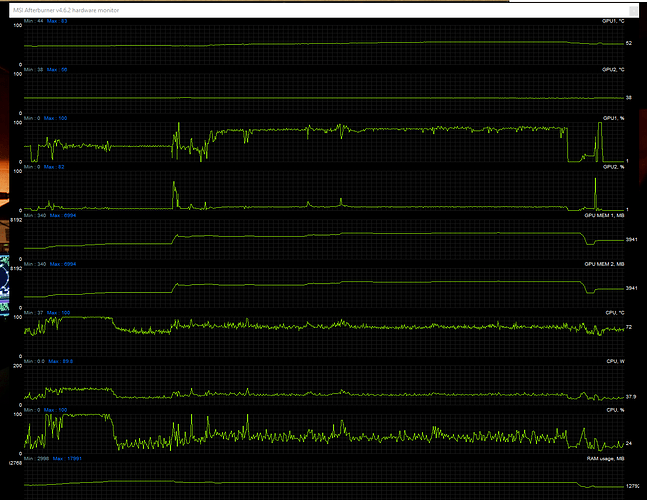Select the GPU MEM 1, MB graph label
This screenshot has width=647, height=500.
tap(607, 215)
